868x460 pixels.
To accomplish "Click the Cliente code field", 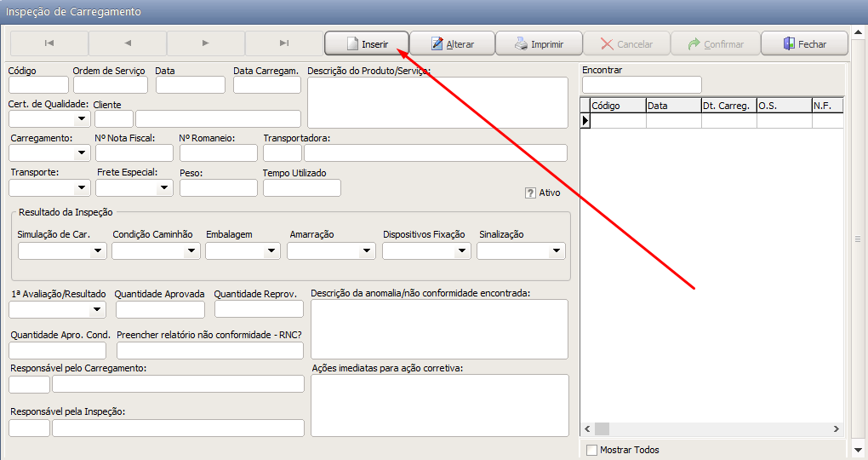I will [x=114, y=118].
